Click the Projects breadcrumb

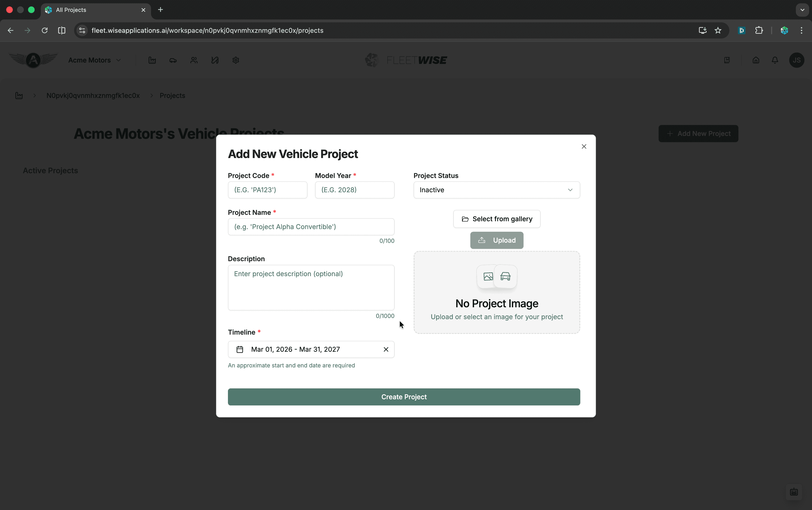click(x=172, y=96)
